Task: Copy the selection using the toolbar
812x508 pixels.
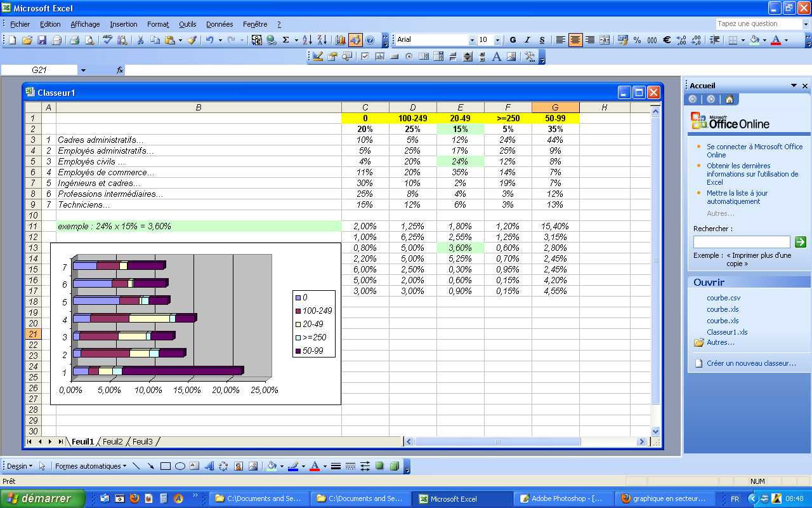Action: point(155,40)
